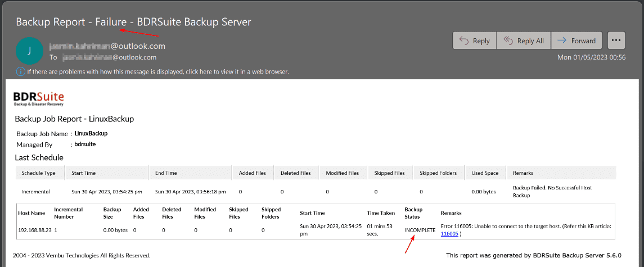Click the Modified Files header in Last Schedule table

pyautogui.click(x=342, y=173)
